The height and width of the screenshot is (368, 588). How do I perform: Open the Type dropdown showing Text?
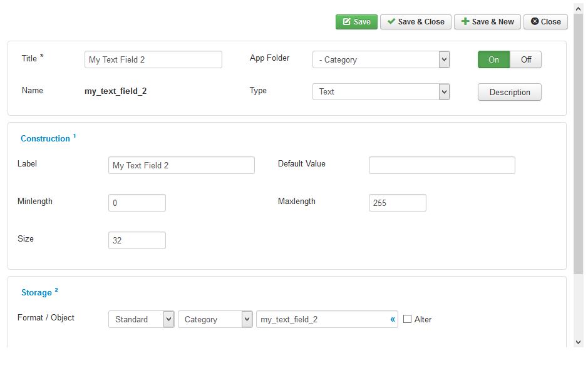(381, 92)
